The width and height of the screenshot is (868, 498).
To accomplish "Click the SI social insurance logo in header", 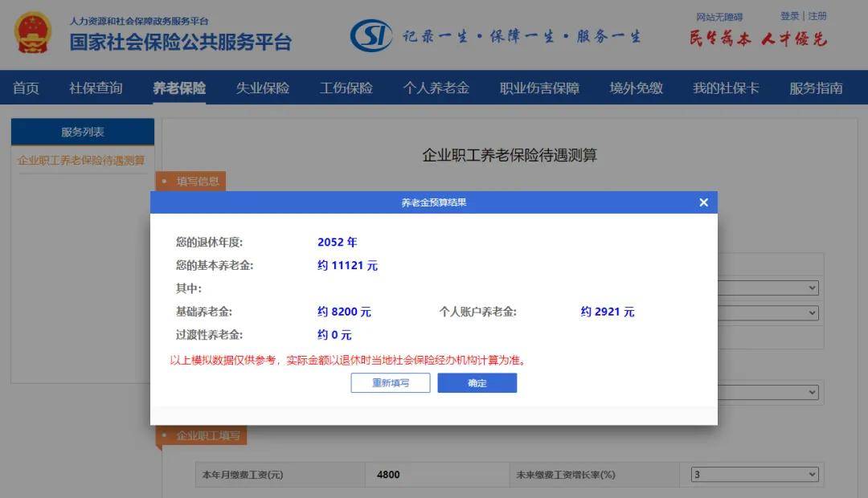I will coord(371,35).
